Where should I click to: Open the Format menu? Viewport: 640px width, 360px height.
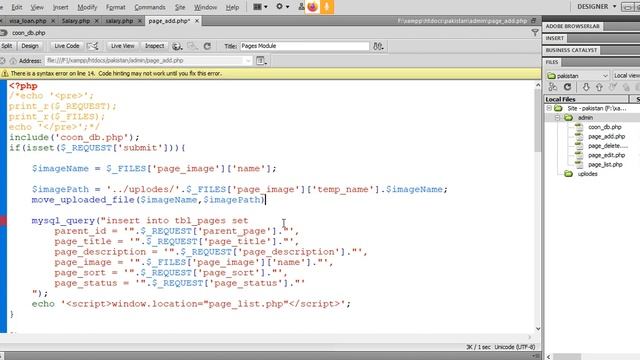[x=116, y=7]
